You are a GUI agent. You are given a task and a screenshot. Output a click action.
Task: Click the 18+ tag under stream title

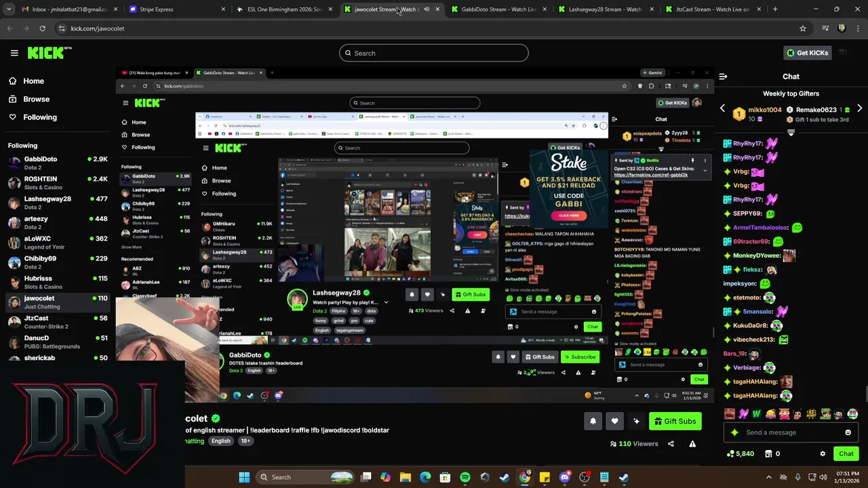point(245,441)
